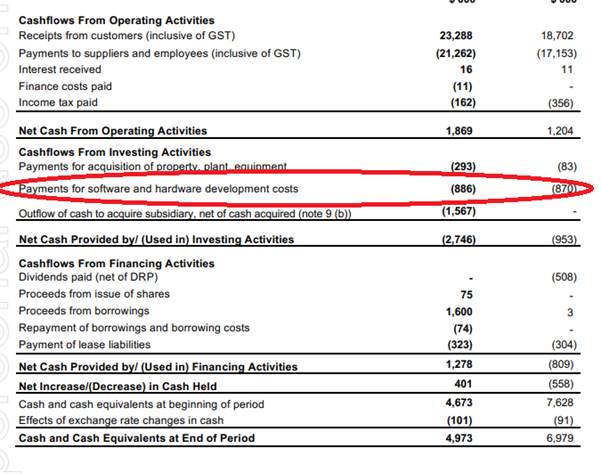Click exchange rate effect value (91)
Image resolution: width=601 pixels, height=474 pixels.
coord(563,420)
